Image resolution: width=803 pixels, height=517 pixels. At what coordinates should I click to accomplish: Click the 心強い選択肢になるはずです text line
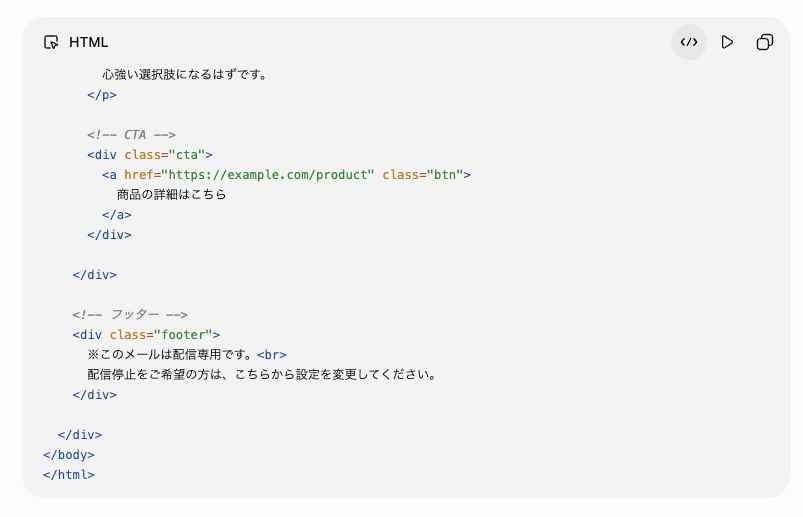click(185, 75)
